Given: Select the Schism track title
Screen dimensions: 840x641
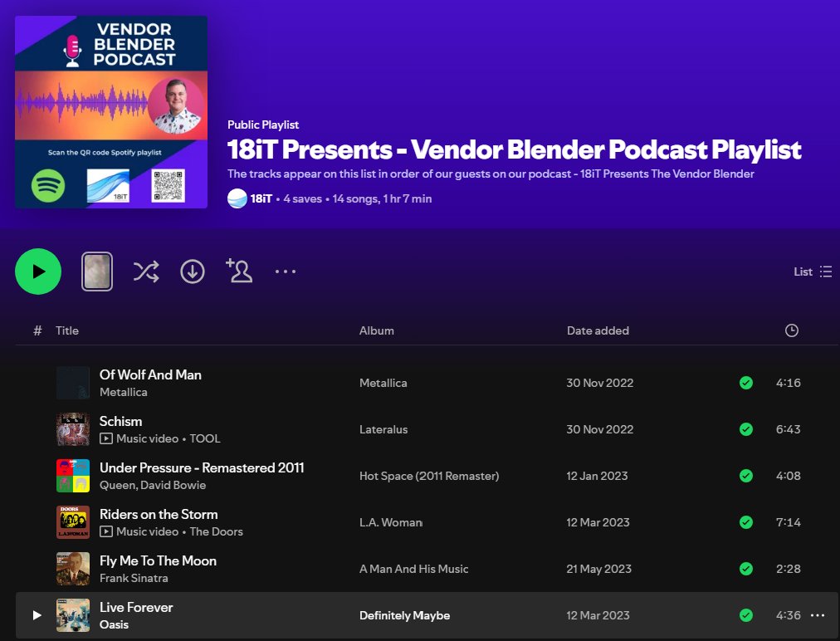Looking at the screenshot, I should coord(120,421).
